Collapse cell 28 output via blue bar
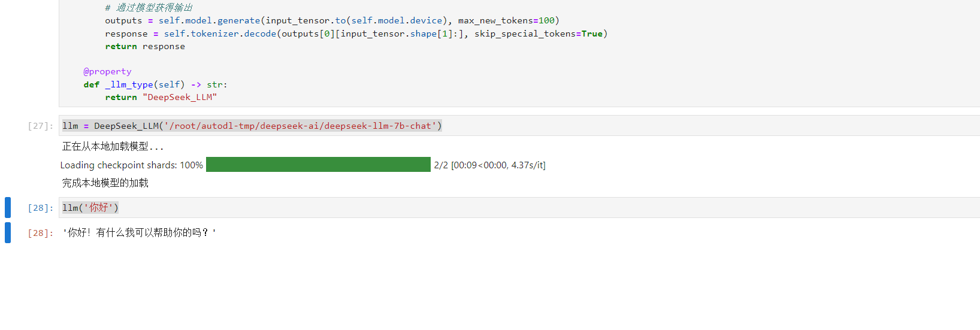The image size is (980, 330). [8, 233]
